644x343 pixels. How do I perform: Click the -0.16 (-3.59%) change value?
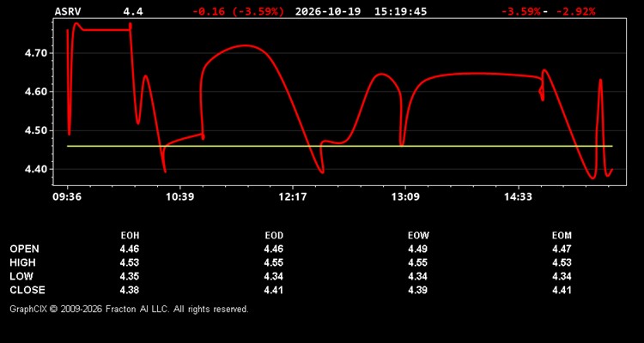238,11
